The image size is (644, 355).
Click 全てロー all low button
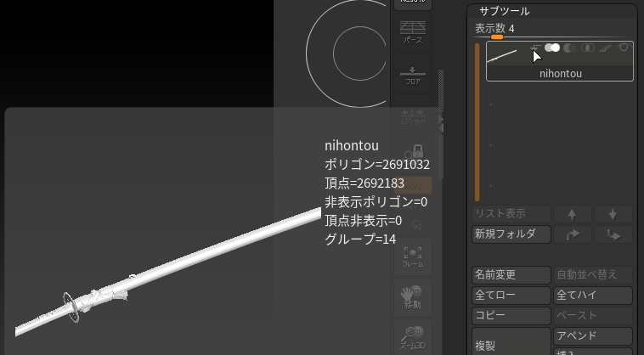click(x=511, y=295)
